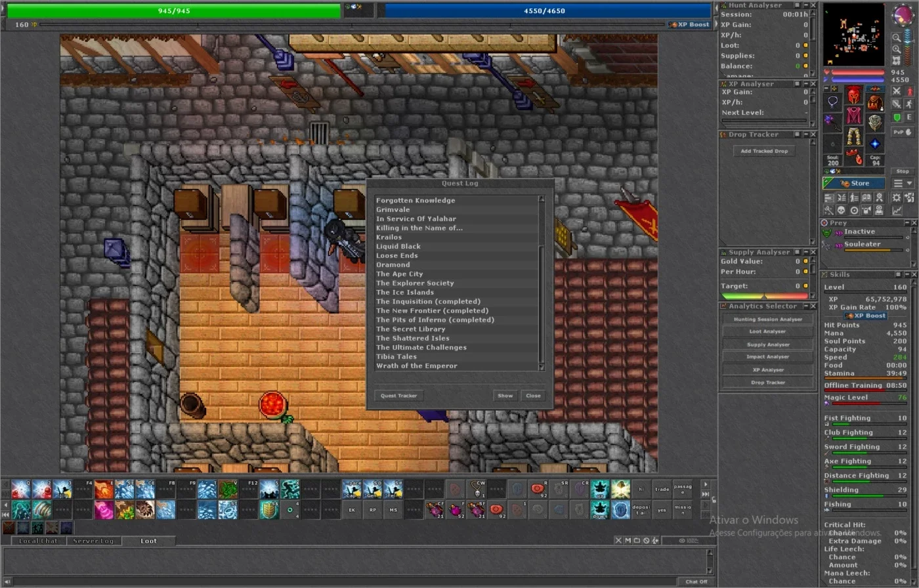Image resolution: width=919 pixels, height=588 pixels.
Task: Close the Quest Log dialog
Action: coord(533,395)
